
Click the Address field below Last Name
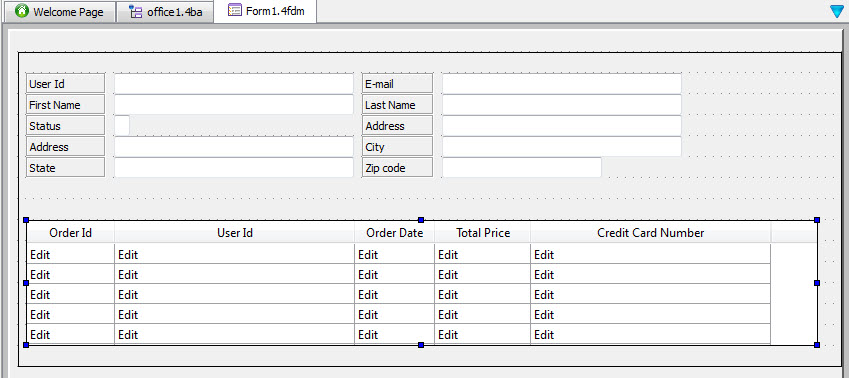561,126
